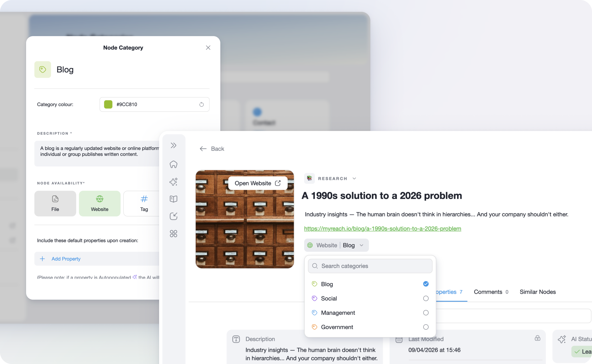Expand the RESEARCH workspace dropdown

(x=354, y=179)
